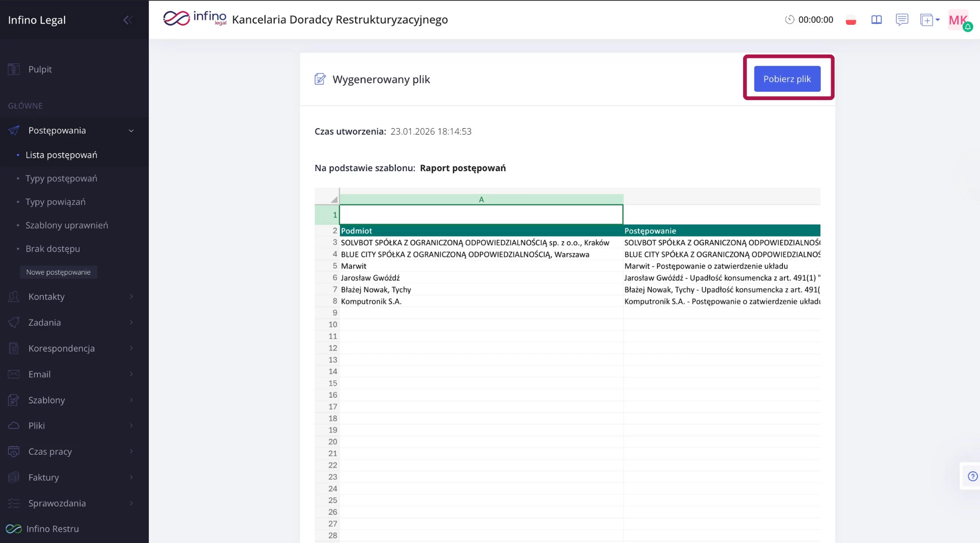Click the Infino Restru logo icon
The height and width of the screenshot is (543, 980).
tap(14, 529)
